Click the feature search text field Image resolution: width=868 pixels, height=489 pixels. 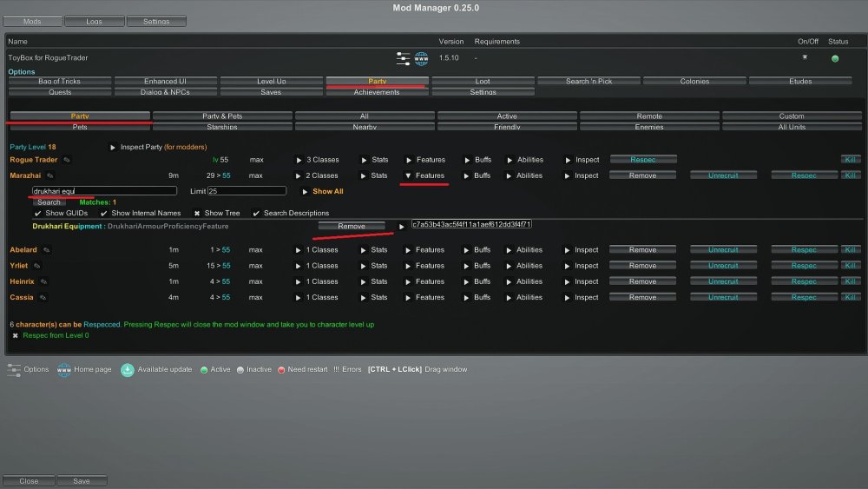tap(104, 190)
